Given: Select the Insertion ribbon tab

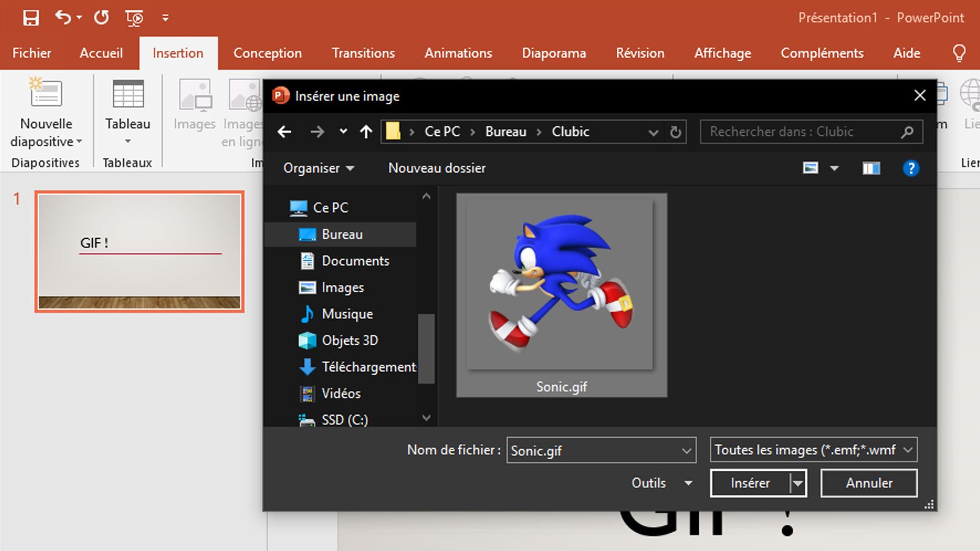Looking at the screenshot, I should pyautogui.click(x=178, y=53).
